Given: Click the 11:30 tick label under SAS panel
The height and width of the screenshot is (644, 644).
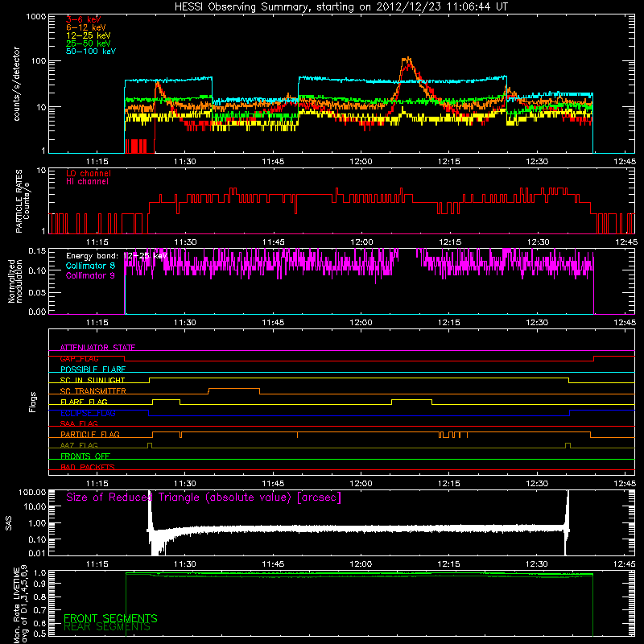Looking at the screenshot, I should click(x=185, y=564).
